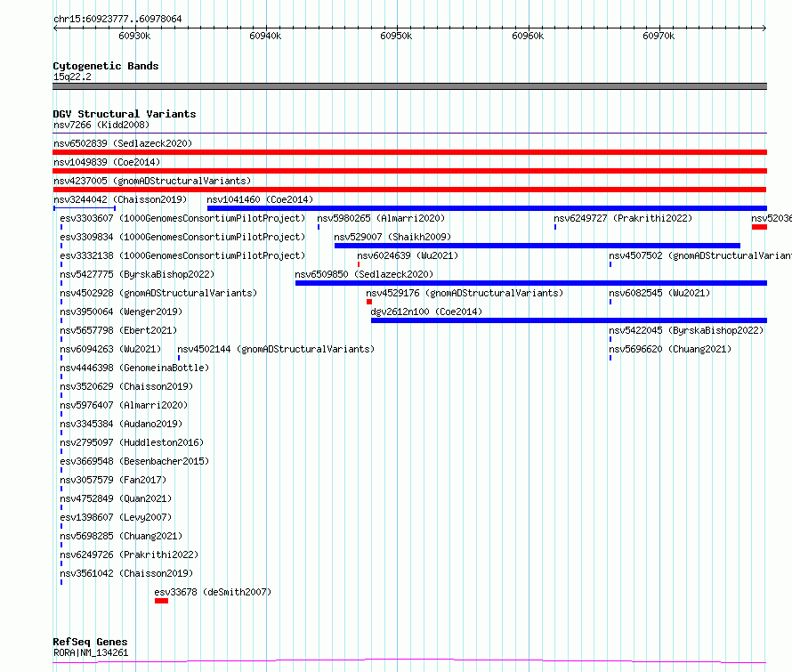792x672 pixels.
Task: Select the dgv2612n100 blue variant bar
Action: (569, 320)
